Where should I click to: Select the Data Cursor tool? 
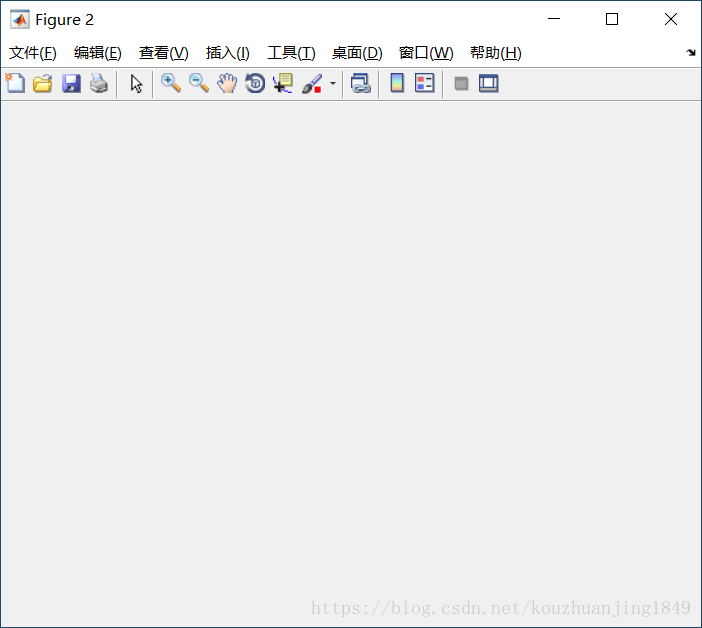coord(283,83)
